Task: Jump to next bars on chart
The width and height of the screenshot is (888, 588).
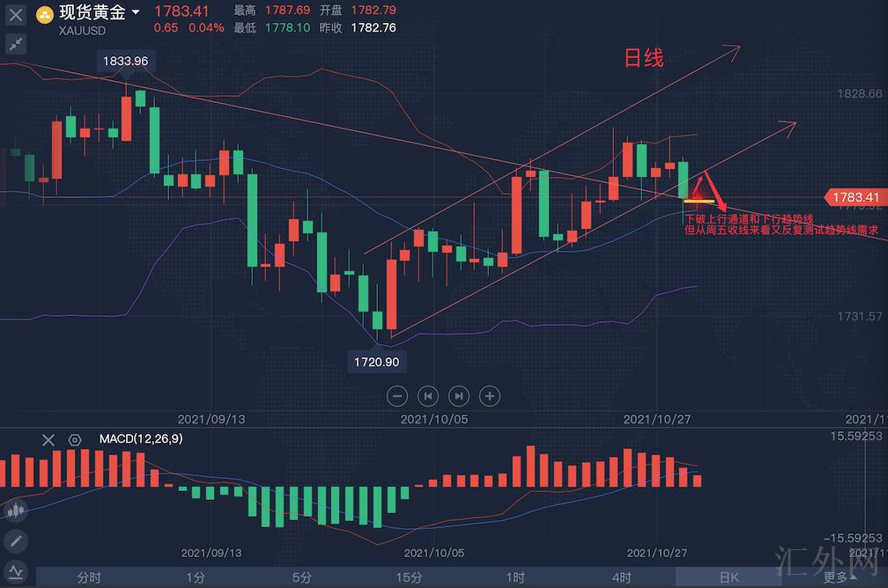Action: point(458,395)
